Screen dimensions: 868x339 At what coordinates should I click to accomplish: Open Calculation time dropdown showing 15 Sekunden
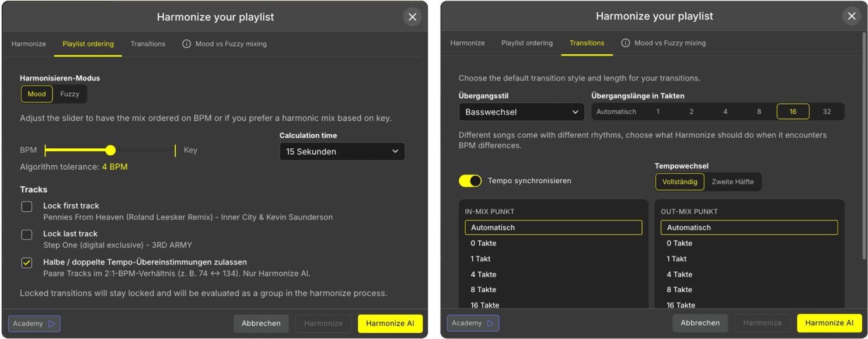(342, 152)
